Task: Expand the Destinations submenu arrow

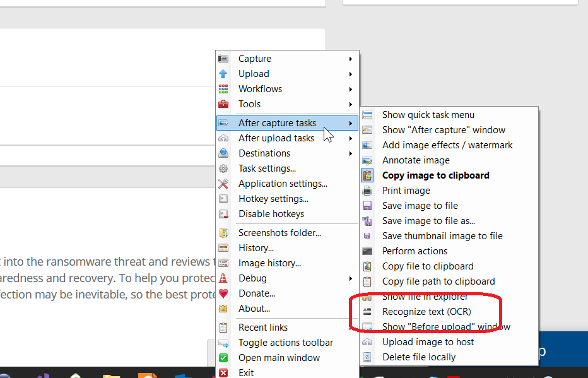Action: [351, 153]
